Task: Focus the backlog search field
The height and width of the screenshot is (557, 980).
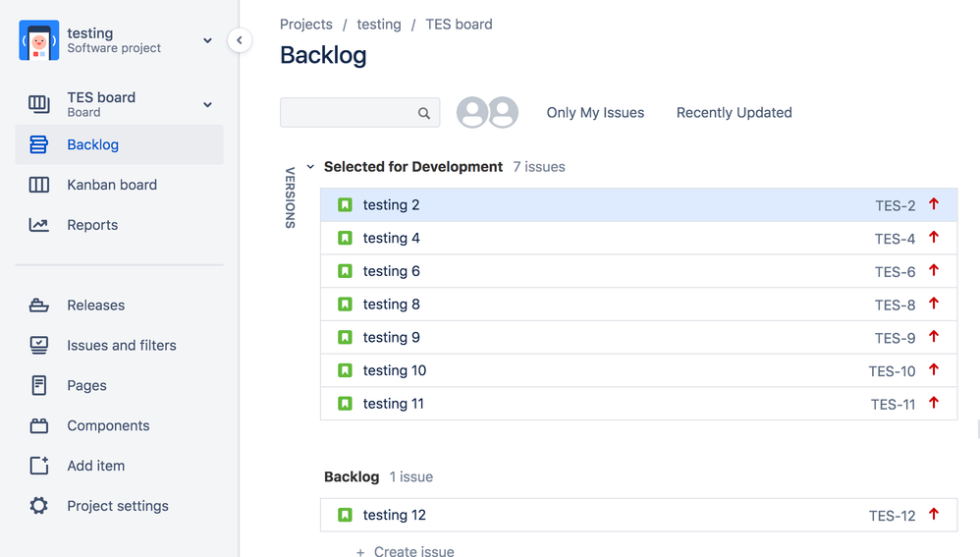Action: click(360, 113)
